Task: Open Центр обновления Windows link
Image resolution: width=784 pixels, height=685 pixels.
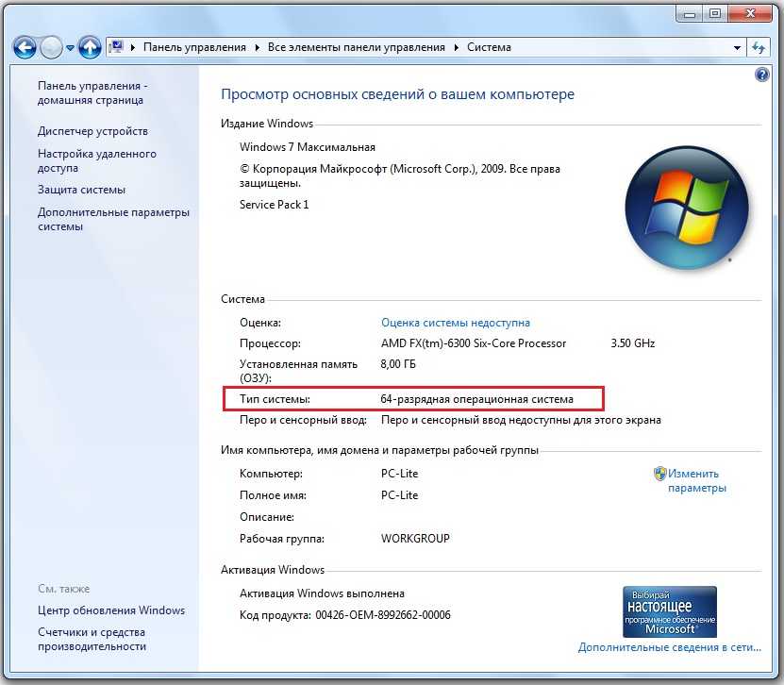Action: 111,610
